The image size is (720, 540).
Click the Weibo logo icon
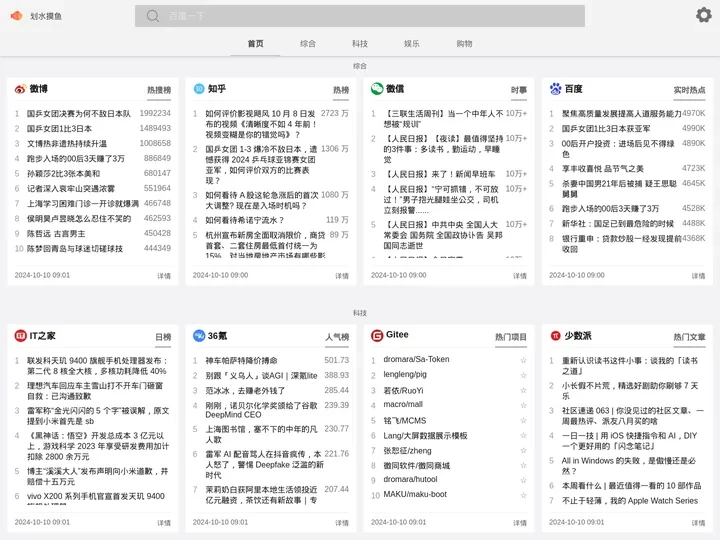20,89
